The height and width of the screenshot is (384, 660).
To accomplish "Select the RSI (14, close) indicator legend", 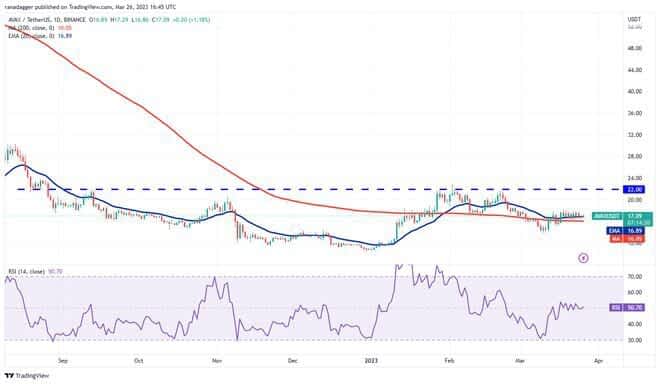I will pos(35,272).
